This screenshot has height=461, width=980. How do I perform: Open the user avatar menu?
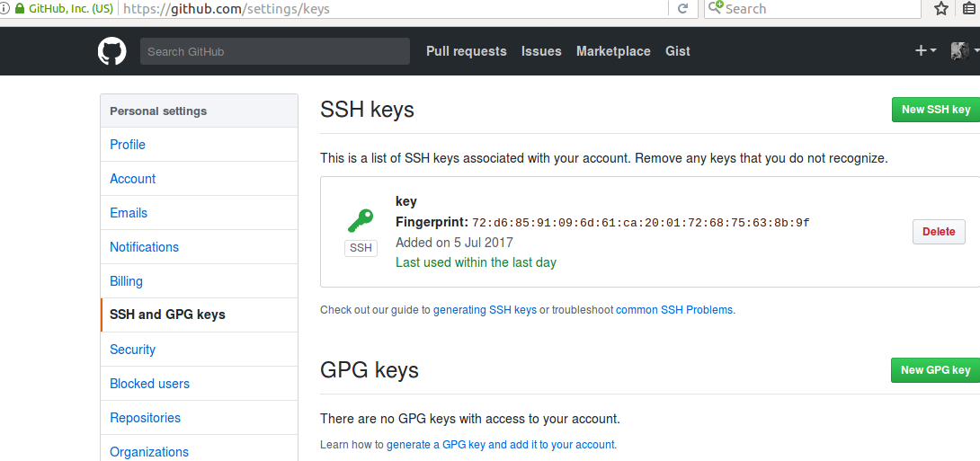[x=963, y=51]
